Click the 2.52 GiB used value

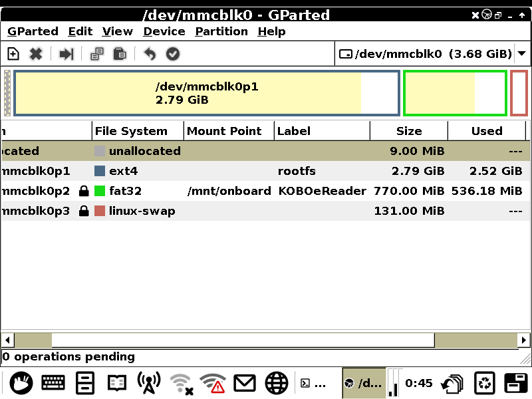495,171
